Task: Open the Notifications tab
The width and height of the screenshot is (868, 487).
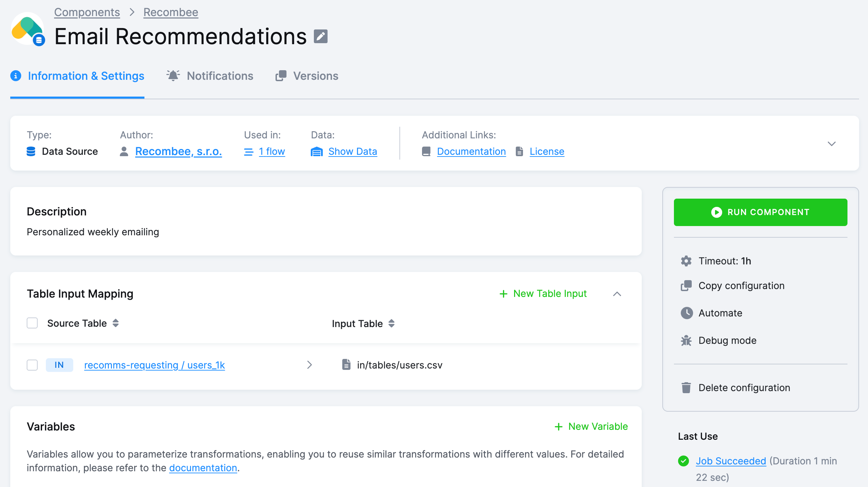Action: tap(210, 76)
